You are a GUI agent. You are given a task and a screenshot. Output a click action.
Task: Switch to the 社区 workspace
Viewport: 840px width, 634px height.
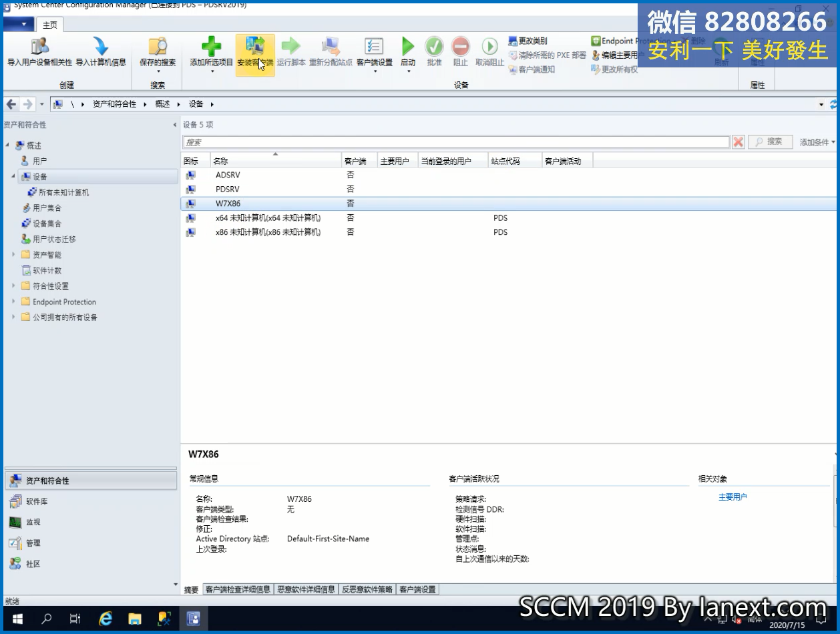(90, 564)
